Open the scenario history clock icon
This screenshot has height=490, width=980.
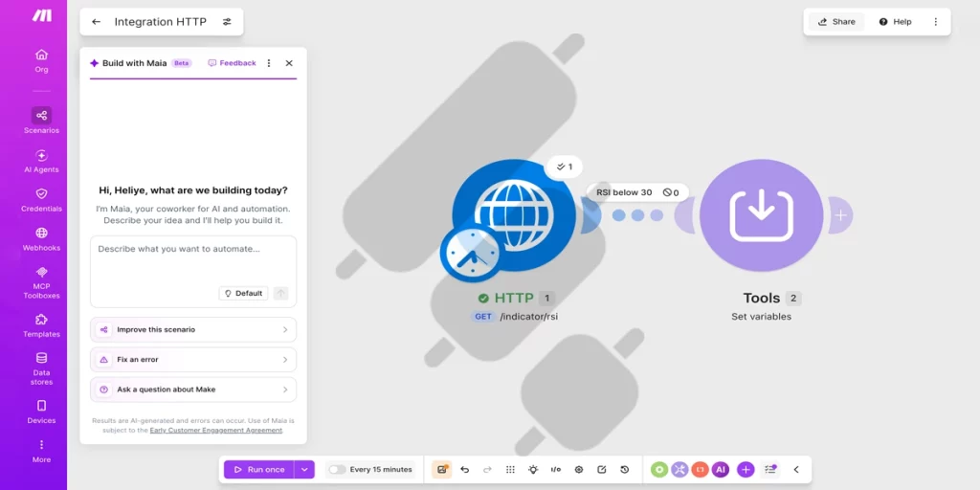(x=624, y=469)
